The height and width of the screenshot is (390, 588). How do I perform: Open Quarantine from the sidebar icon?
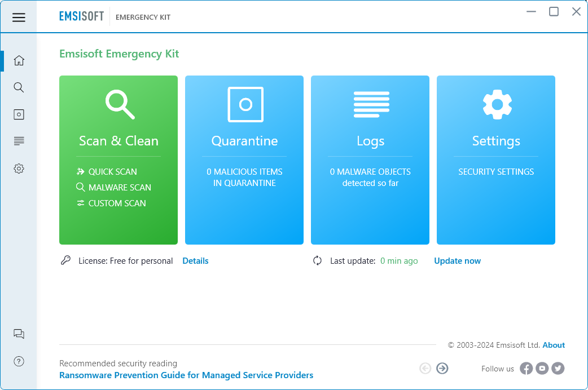pyautogui.click(x=19, y=114)
